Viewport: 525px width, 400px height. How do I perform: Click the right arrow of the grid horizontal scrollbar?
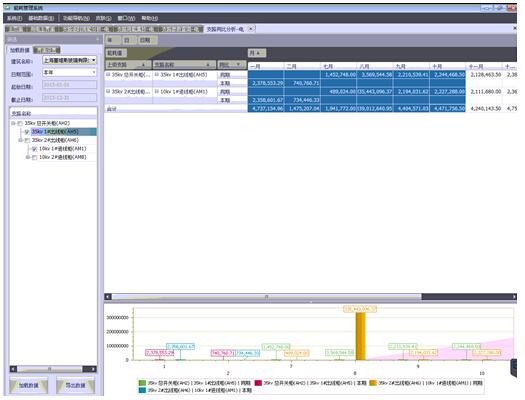[x=514, y=296]
